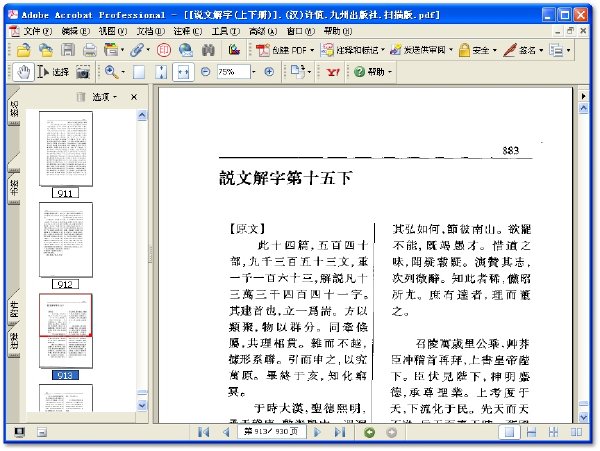600x451 pixels.
Task: Open the How To pane arrow
Action: click(584, 96)
